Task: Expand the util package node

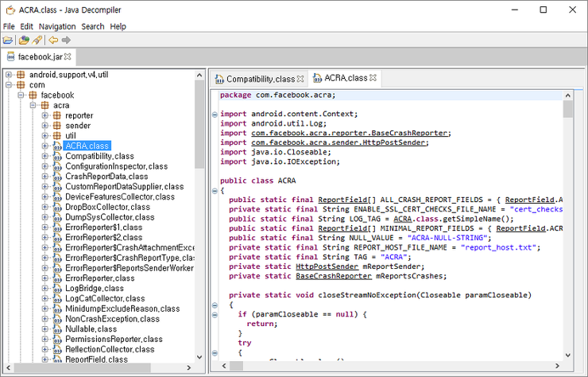Action: point(45,135)
